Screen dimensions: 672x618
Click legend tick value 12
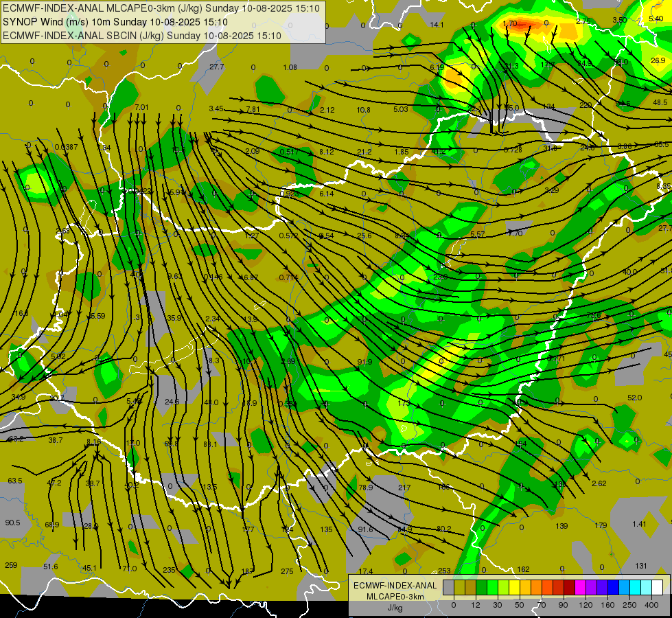(x=476, y=605)
